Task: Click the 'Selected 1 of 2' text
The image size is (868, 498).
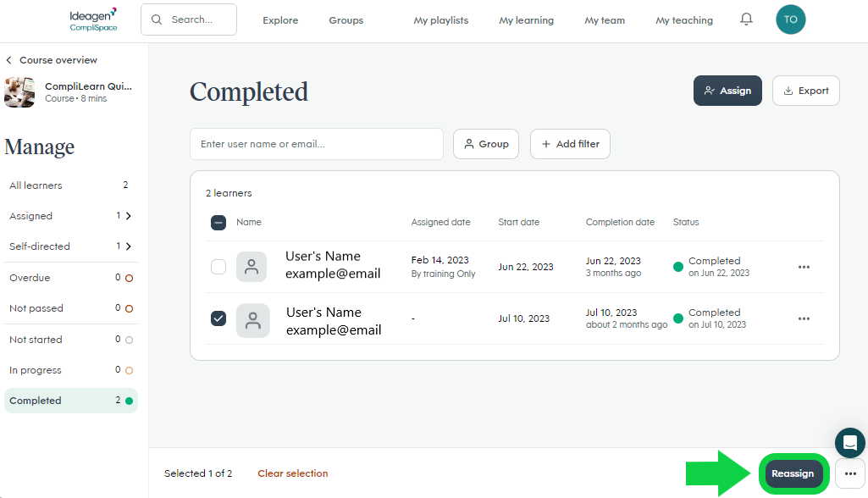Action: click(x=198, y=473)
